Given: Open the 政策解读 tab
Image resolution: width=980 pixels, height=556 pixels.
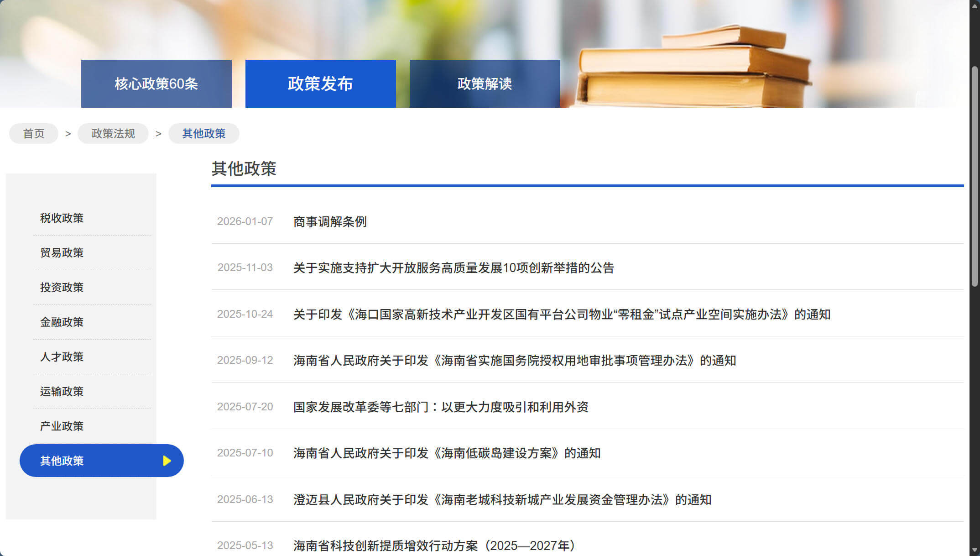Looking at the screenshot, I should click(x=485, y=84).
